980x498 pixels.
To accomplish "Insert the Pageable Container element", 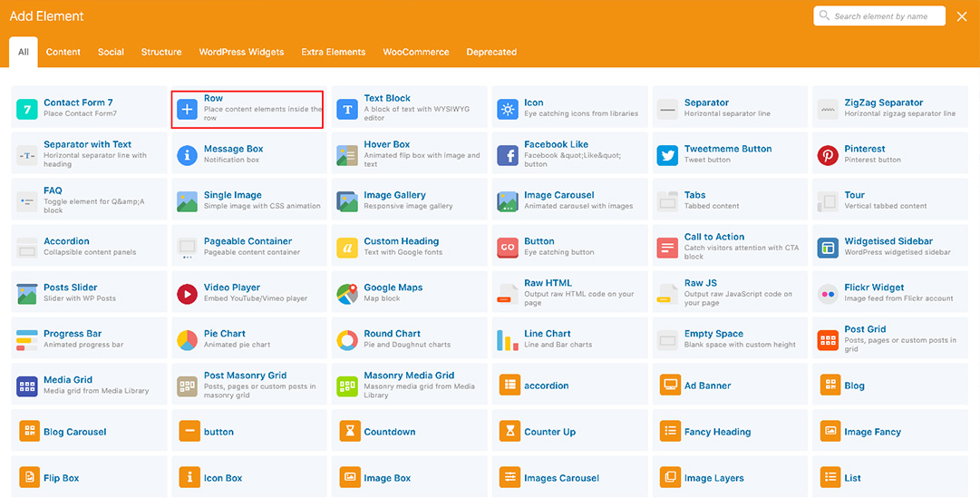I will point(249,246).
